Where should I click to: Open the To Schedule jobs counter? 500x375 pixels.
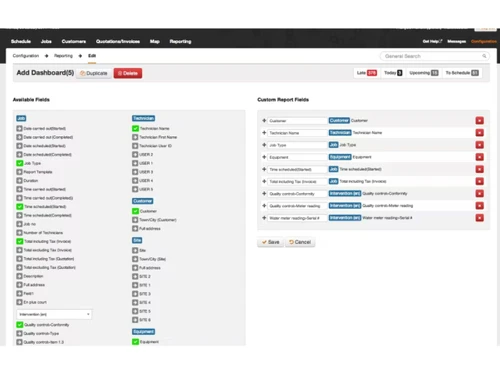462,73
